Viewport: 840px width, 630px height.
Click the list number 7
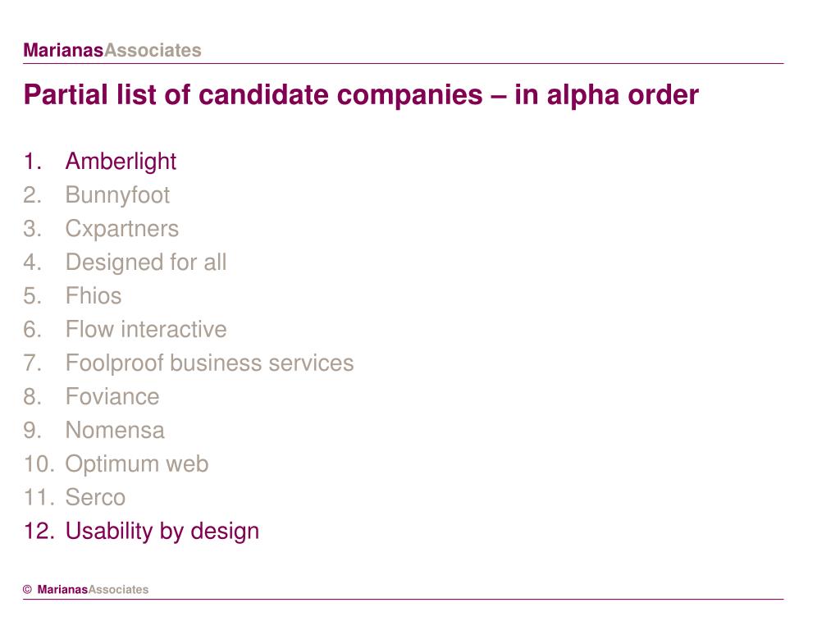[32, 363]
